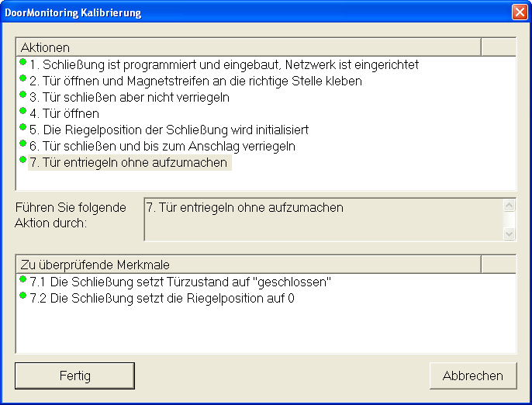532x405 pixels.
Task: Click green indicator next to step 2
Action: coord(22,78)
